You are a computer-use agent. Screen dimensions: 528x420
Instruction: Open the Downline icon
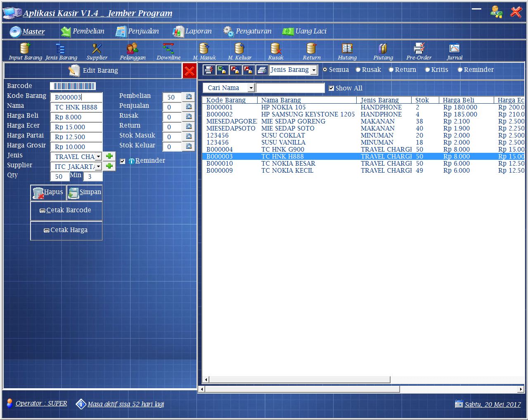(168, 52)
